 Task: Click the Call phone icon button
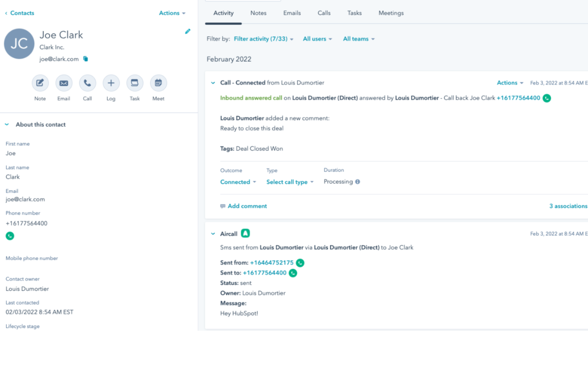click(x=87, y=83)
